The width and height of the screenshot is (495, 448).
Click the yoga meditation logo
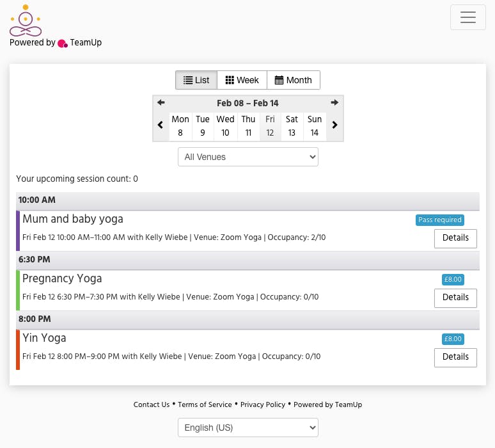pos(26,20)
